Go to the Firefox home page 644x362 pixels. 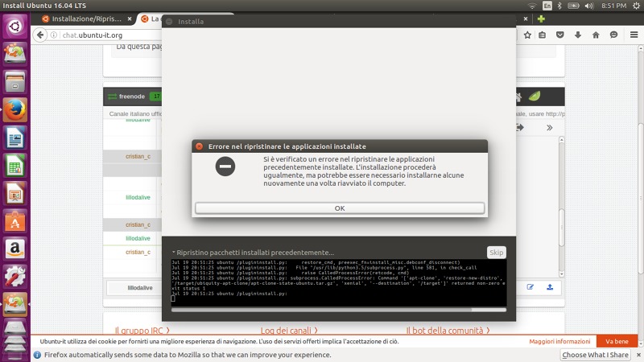pyautogui.click(x=596, y=35)
